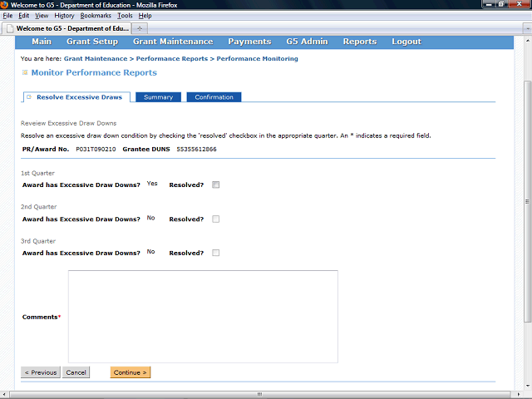Click the award number P031T090210
This screenshot has width=532, height=399.
pos(96,150)
